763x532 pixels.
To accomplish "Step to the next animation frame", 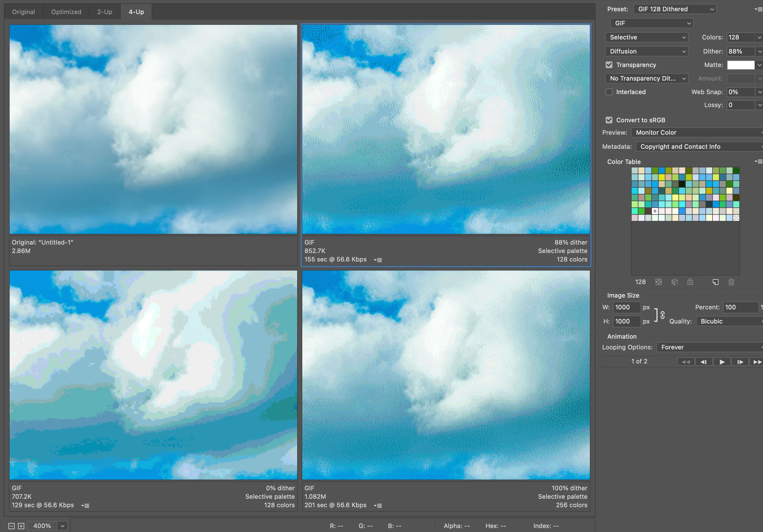I will [x=740, y=362].
